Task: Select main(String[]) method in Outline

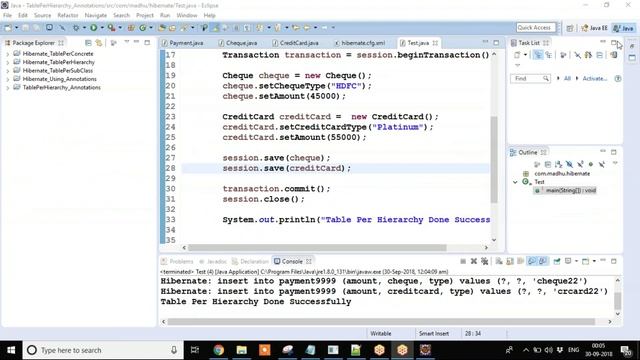Action: coord(565,190)
